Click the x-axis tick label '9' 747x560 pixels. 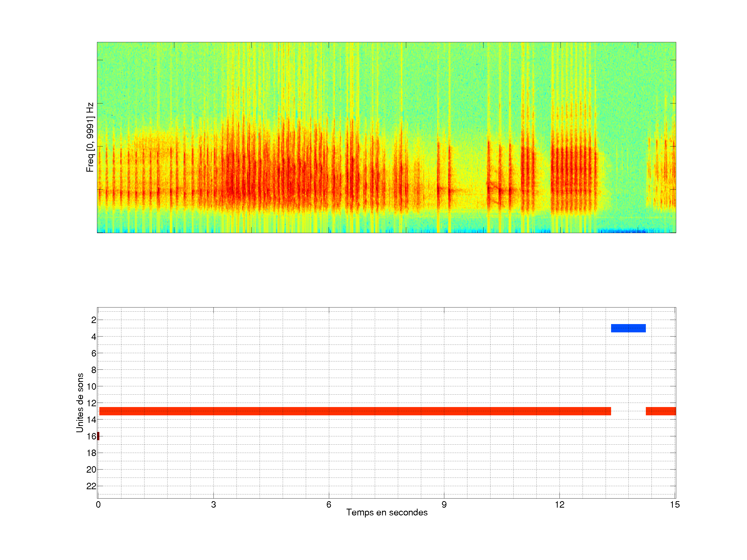(x=444, y=505)
